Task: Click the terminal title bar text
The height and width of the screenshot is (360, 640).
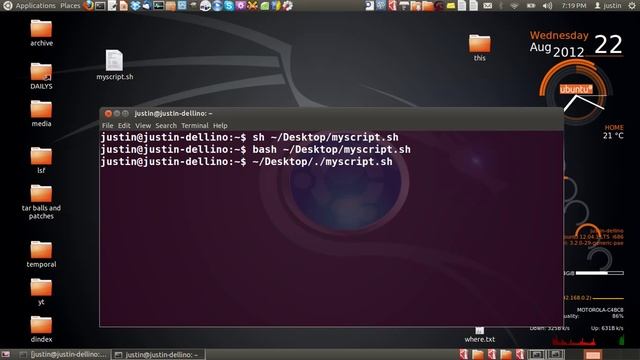Action: tap(173, 113)
